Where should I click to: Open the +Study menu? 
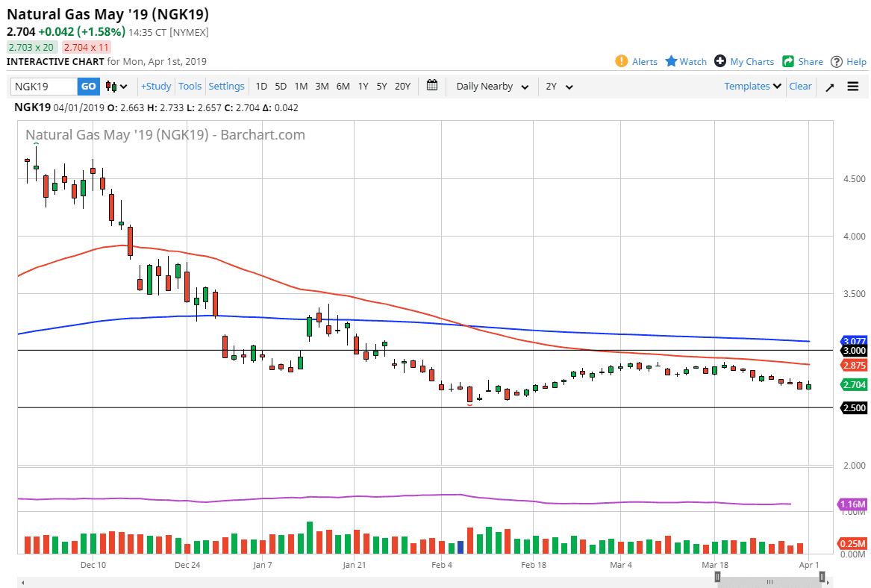[x=156, y=87]
